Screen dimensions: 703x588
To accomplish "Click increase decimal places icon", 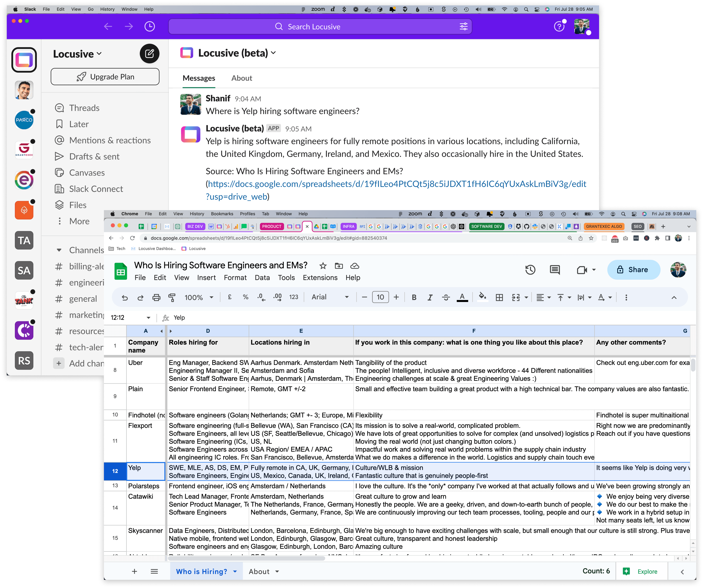I will (x=278, y=297).
